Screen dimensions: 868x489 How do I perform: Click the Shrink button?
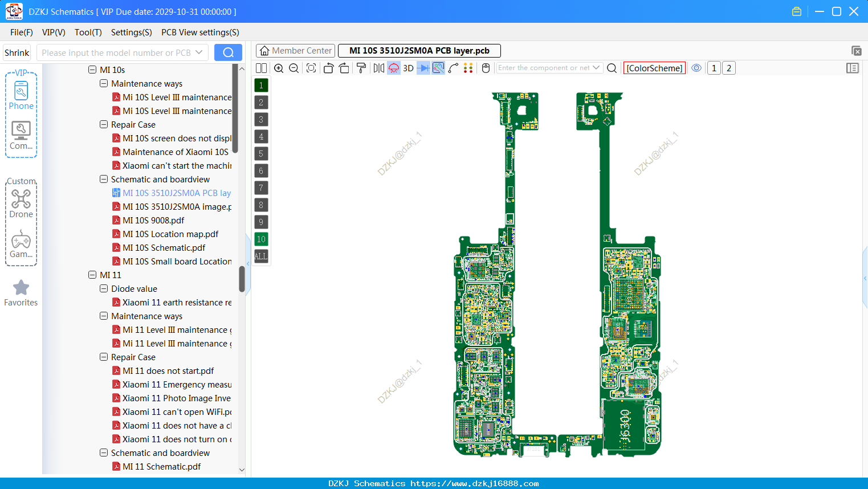(17, 52)
